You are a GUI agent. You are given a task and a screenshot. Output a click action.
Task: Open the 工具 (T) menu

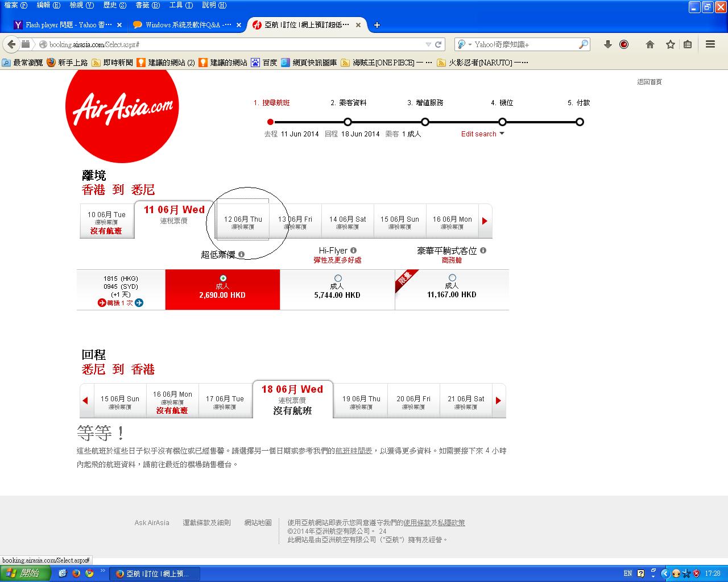click(x=181, y=5)
